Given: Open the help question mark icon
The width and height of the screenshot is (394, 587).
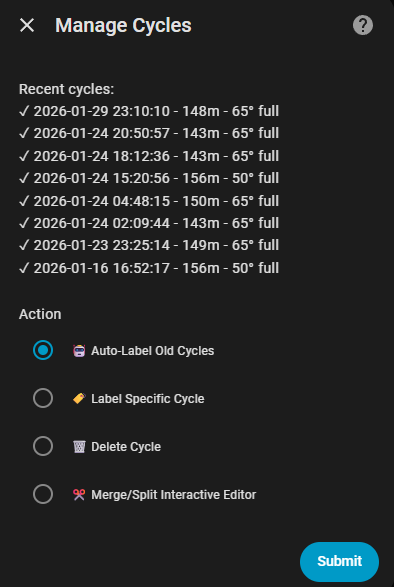Looking at the screenshot, I should point(363,25).
